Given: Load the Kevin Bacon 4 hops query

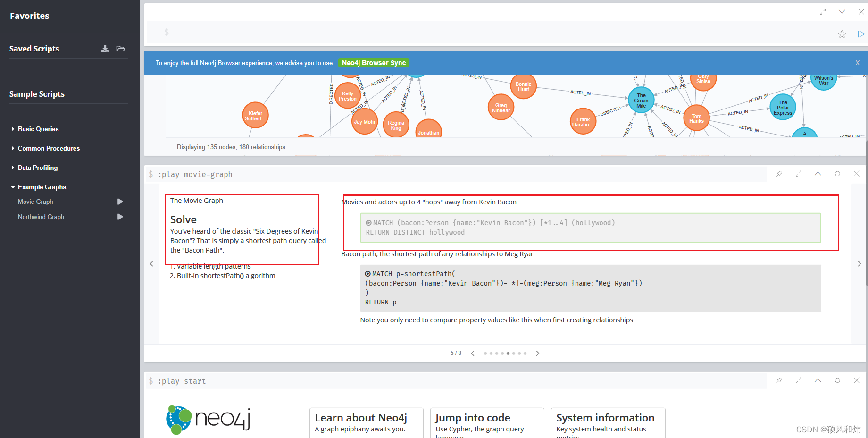Looking at the screenshot, I should pyautogui.click(x=591, y=227).
